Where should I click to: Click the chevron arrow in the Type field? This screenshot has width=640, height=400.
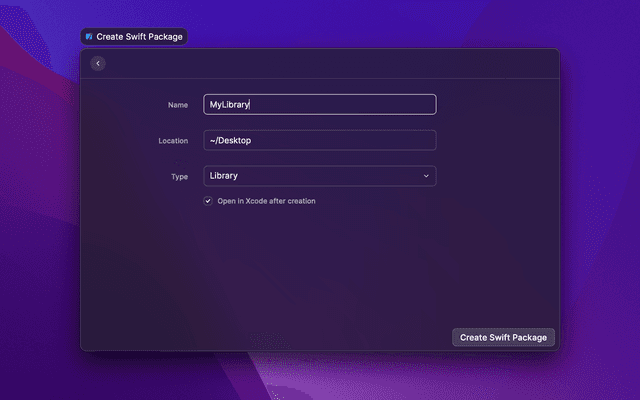click(x=426, y=176)
